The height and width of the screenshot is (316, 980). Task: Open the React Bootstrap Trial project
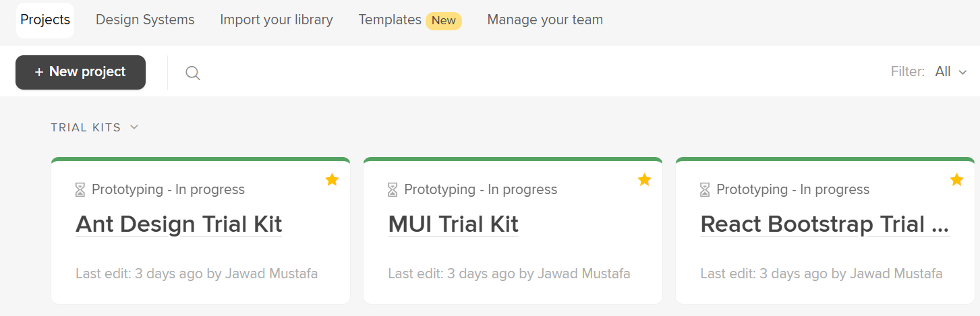click(824, 224)
